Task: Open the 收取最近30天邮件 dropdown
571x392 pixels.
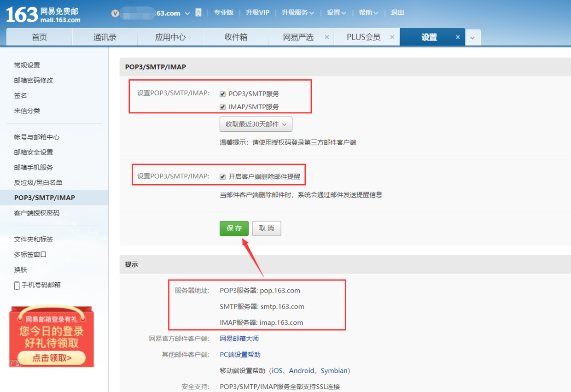Action: pyautogui.click(x=256, y=124)
